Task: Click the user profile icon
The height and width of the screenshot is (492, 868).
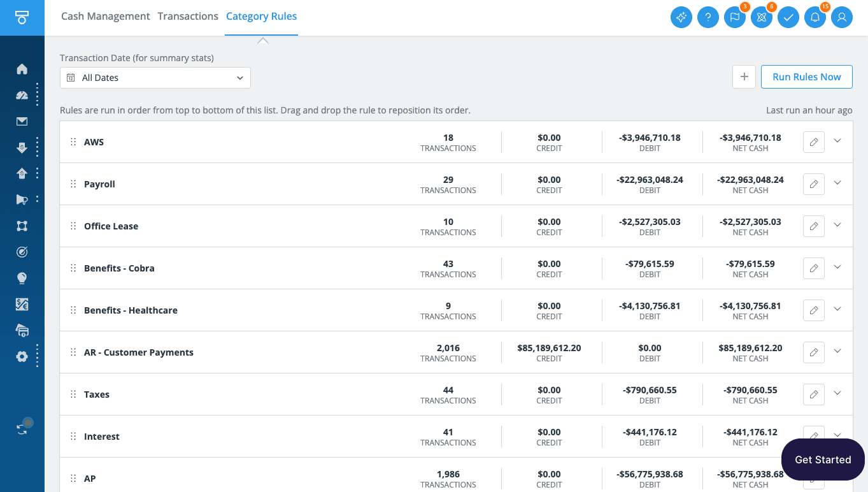Action: coord(841,17)
